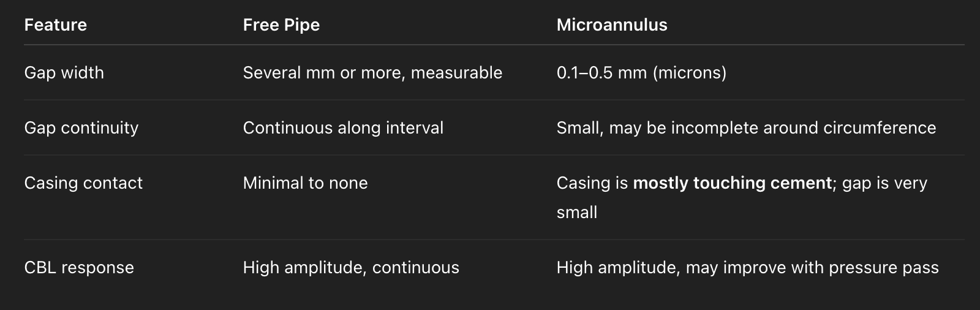Select the Casing contact row label

coord(83,183)
